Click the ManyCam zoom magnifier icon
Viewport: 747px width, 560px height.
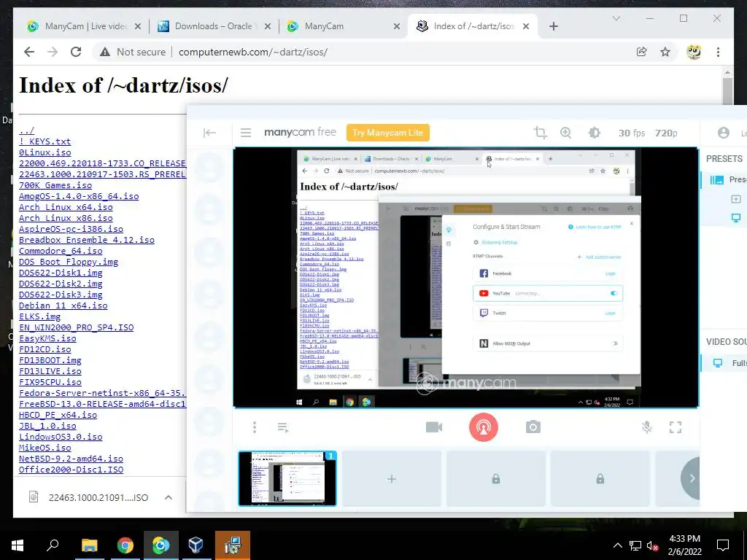[x=566, y=133]
